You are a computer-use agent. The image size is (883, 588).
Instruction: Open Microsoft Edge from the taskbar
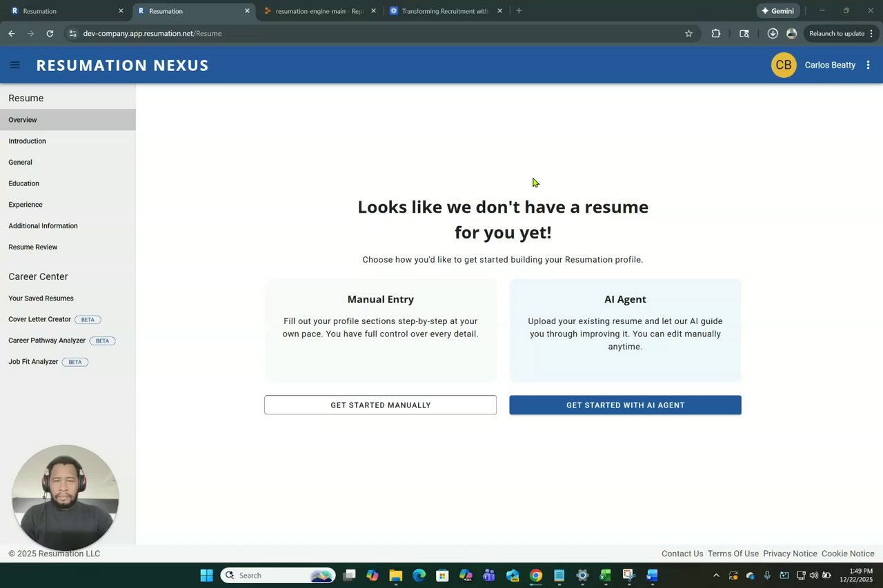[x=419, y=575]
